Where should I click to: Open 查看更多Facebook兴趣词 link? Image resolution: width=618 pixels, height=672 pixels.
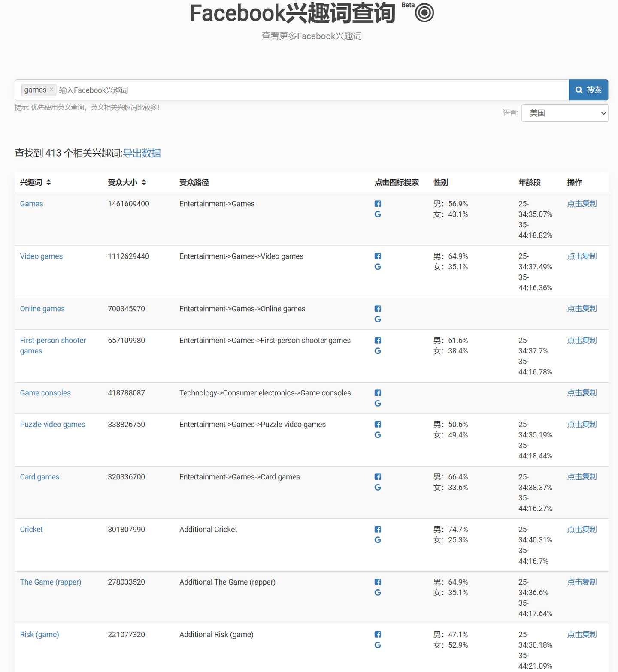[312, 36]
